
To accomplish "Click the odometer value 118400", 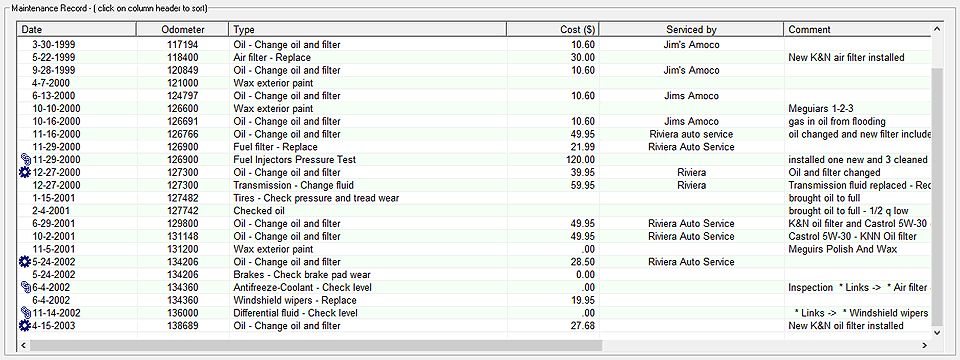I will tap(182, 58).
